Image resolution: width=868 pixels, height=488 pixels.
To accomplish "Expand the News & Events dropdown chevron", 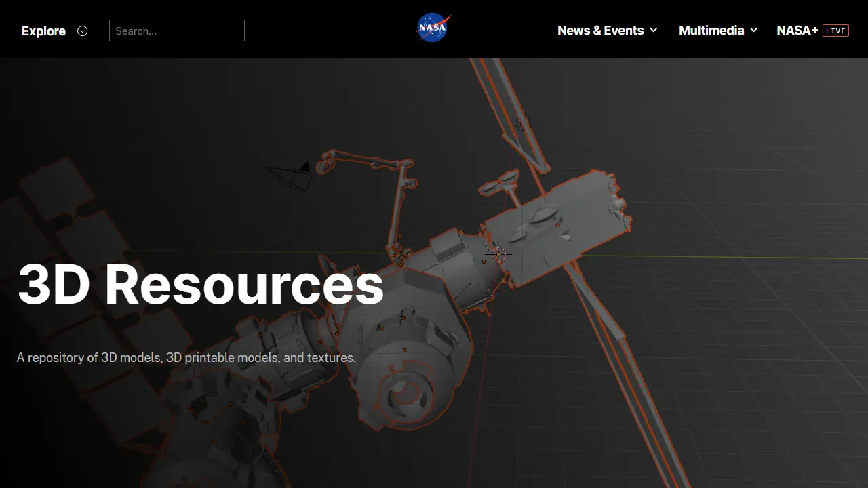I will [x=653, y=30].
